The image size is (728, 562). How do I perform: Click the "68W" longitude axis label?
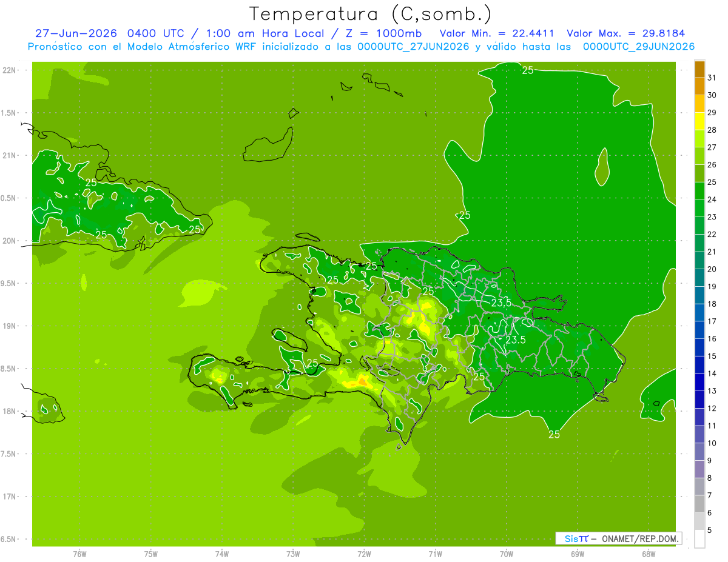[649, 554]
